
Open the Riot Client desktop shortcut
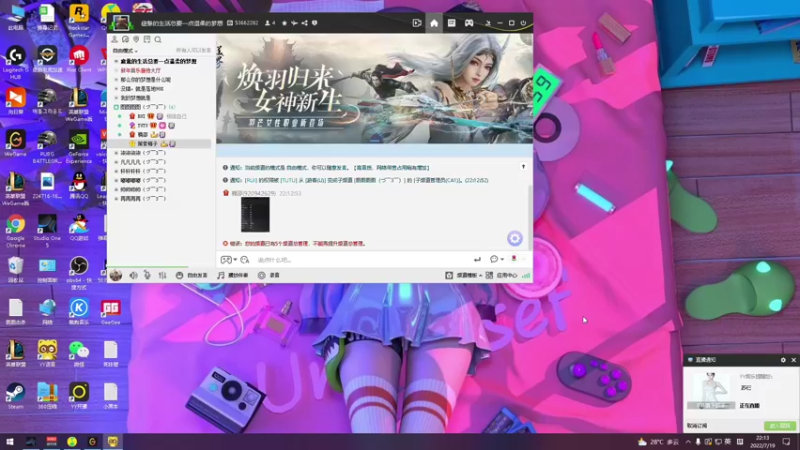(x=79, y=60)
